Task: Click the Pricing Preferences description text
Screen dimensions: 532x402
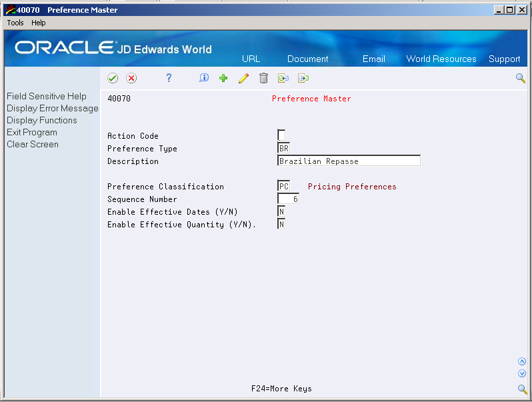Action: 352,187
